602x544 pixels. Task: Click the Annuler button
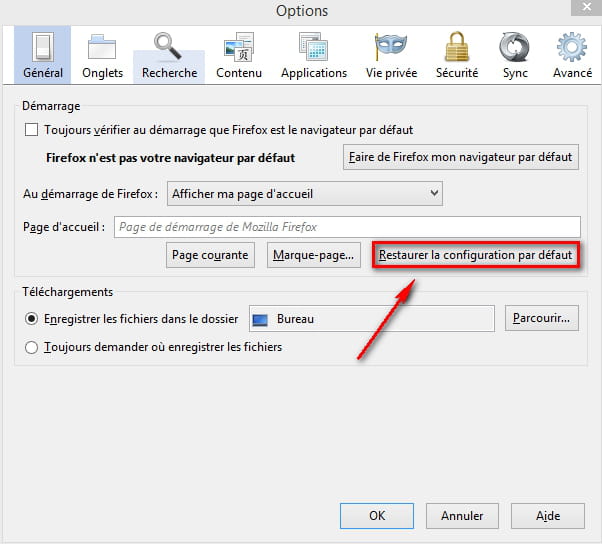(x=462, y=516)
